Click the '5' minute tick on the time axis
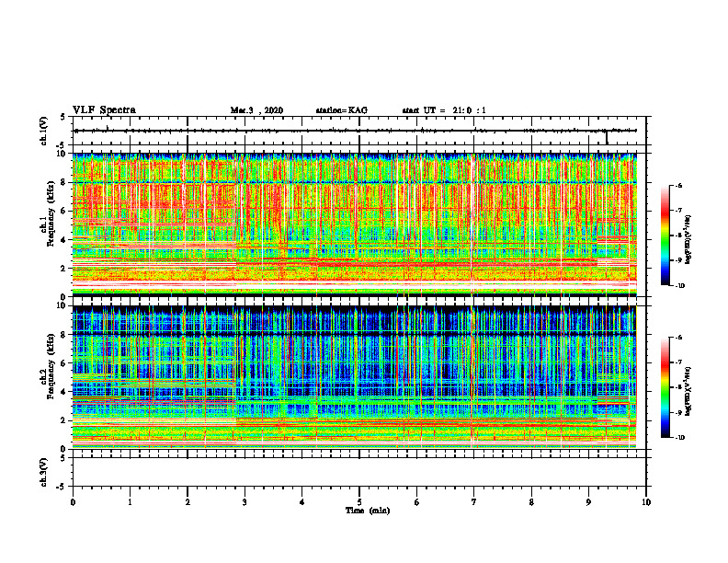The image size is (728, 563). click(359, 502)
